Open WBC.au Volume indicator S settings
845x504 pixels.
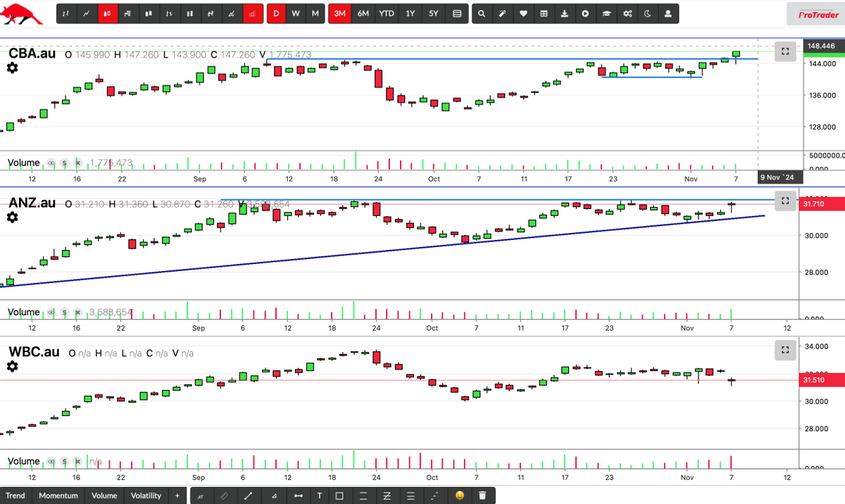63,461
